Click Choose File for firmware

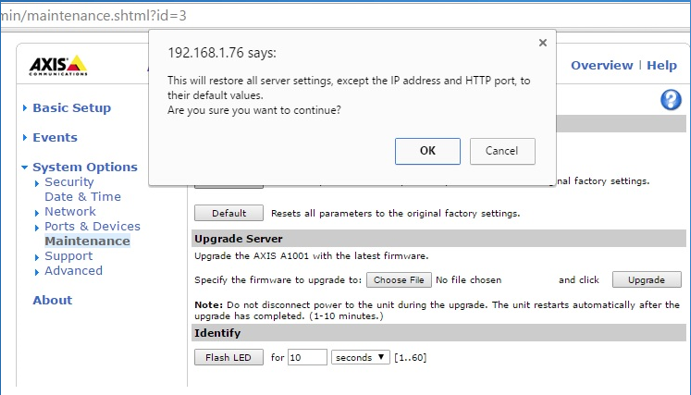tap(399, 280)
